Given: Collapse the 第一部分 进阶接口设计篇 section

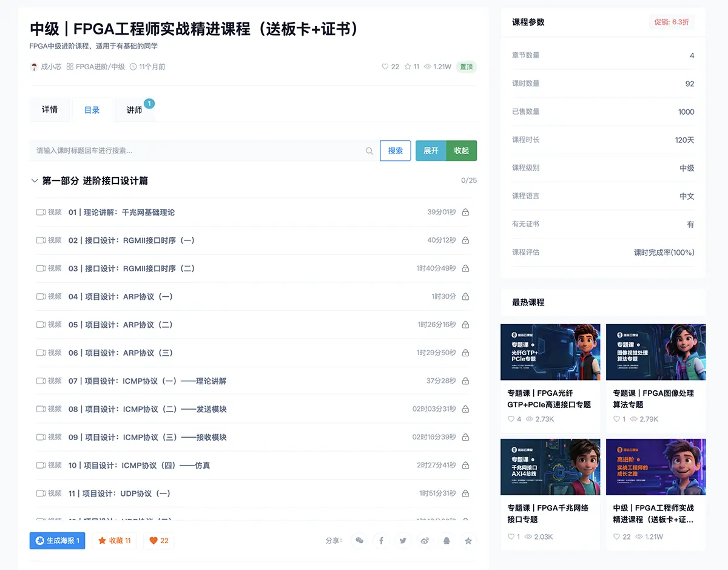Looking at the screenshot, I should coord(35,181).
